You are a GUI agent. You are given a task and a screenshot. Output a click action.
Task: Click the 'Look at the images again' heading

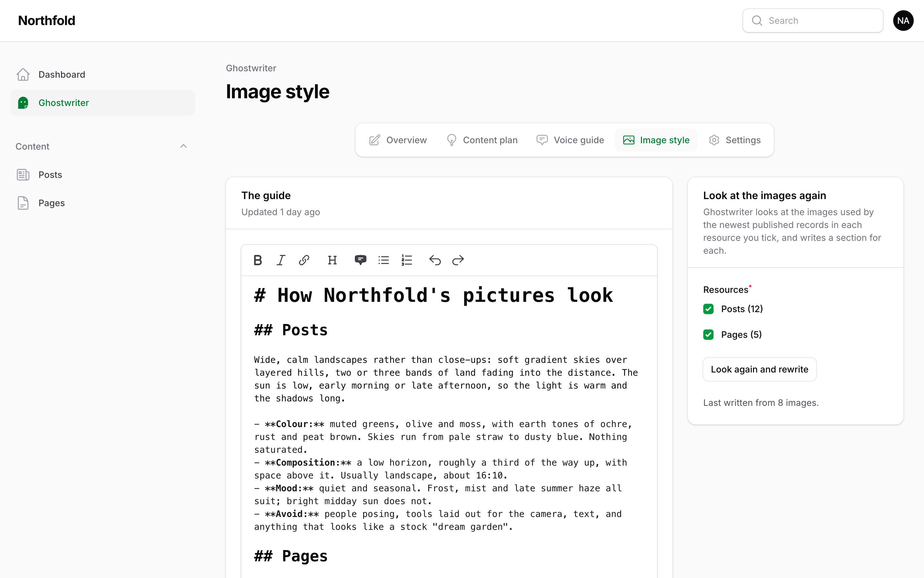coord(765,196)
